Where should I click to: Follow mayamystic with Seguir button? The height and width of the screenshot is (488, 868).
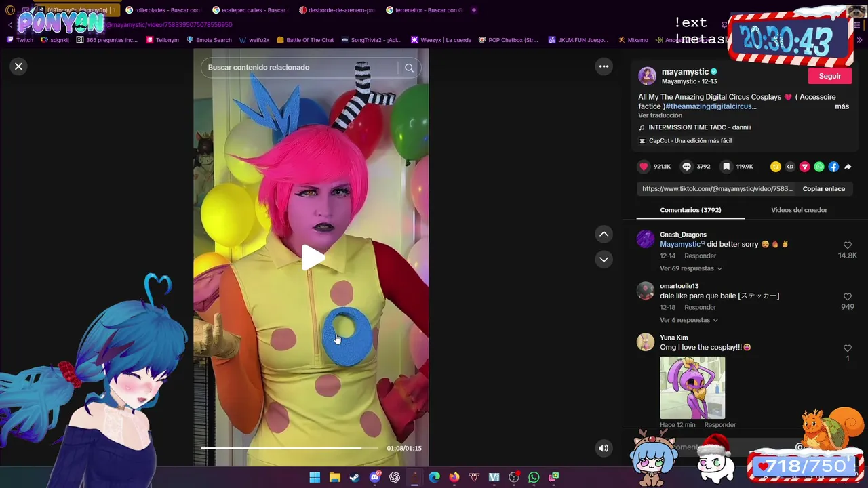(x=829, y=76)
